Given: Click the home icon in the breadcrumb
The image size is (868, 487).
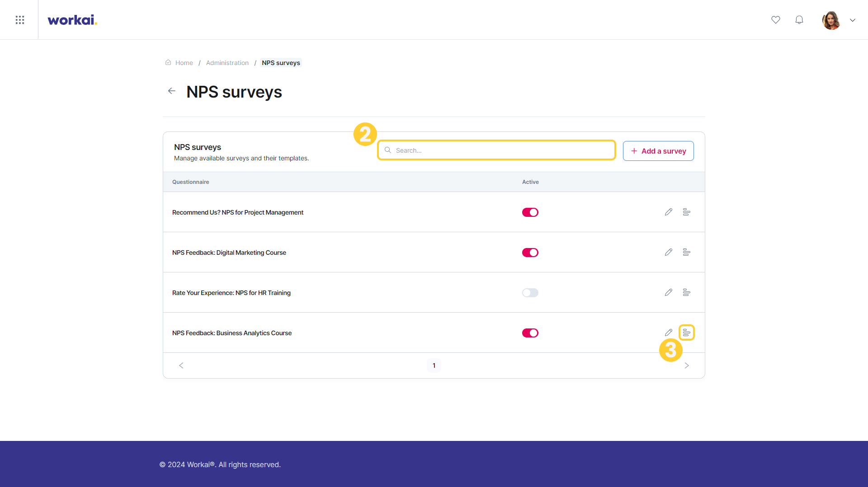Looking at the screenshot, I should tap(168, 62).
